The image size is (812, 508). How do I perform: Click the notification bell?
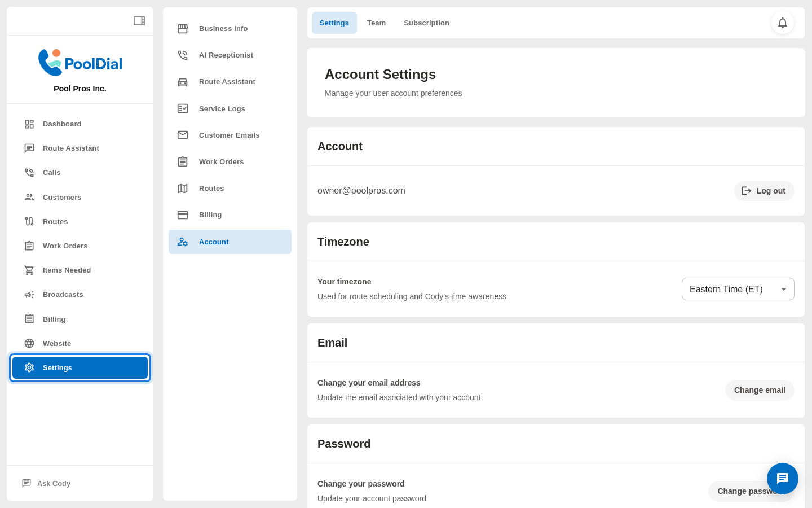pyautogui.click(x=783, y=23)
